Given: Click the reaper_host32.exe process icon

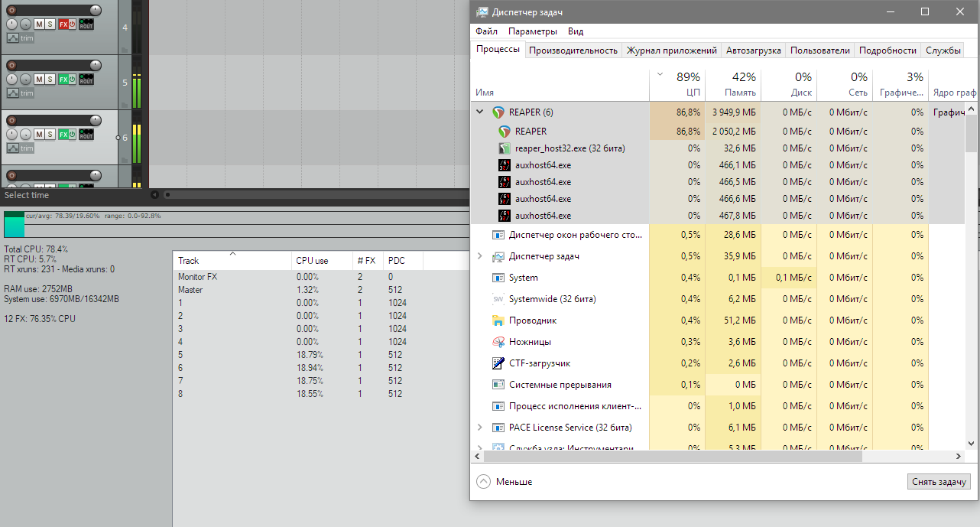Looking at the screenshot, I should pyautogui.click(x=505, y=148).
